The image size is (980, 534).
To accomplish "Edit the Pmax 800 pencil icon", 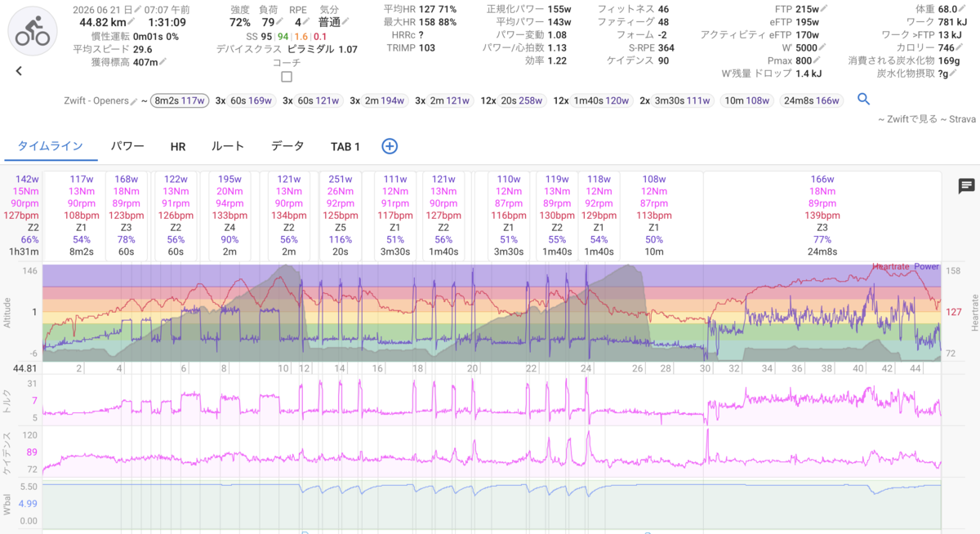I will point(818,60).
